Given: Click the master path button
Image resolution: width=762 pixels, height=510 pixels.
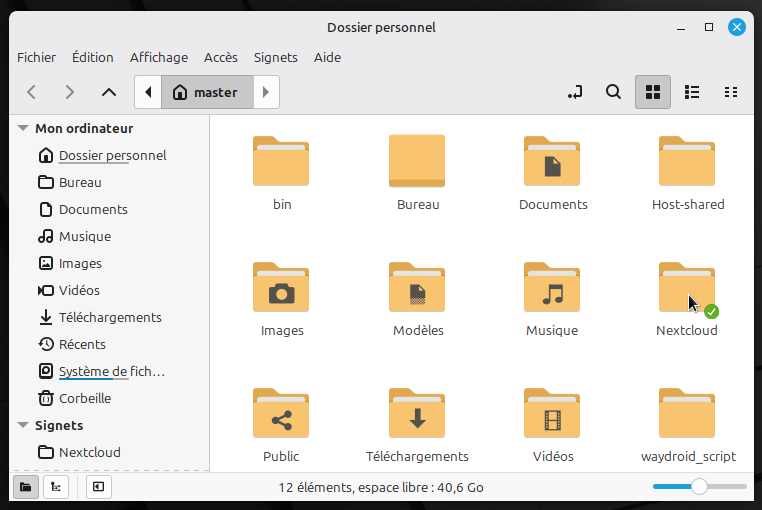Looking at the screenshot, I should [x=206, y=92].
